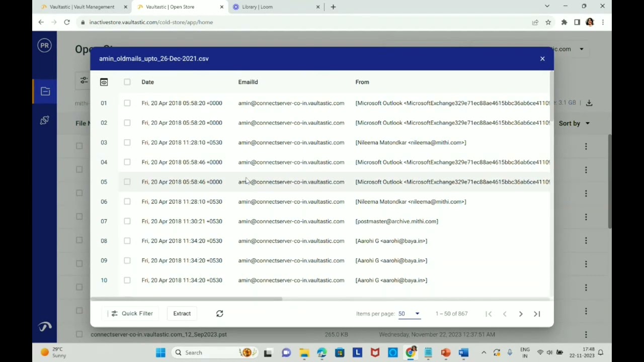Open Chrome three-dot menu
The width and height of the screenshot is (644, 362).
coord(603,22)
